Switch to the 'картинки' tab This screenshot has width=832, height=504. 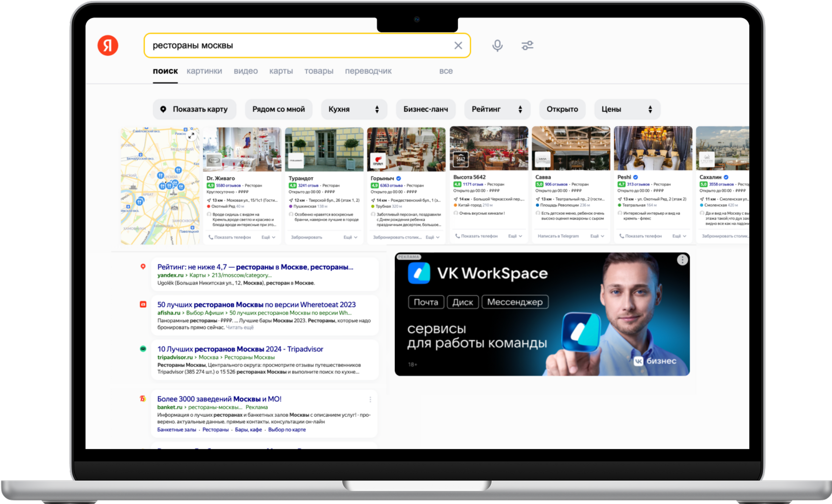tap(204, 71)
